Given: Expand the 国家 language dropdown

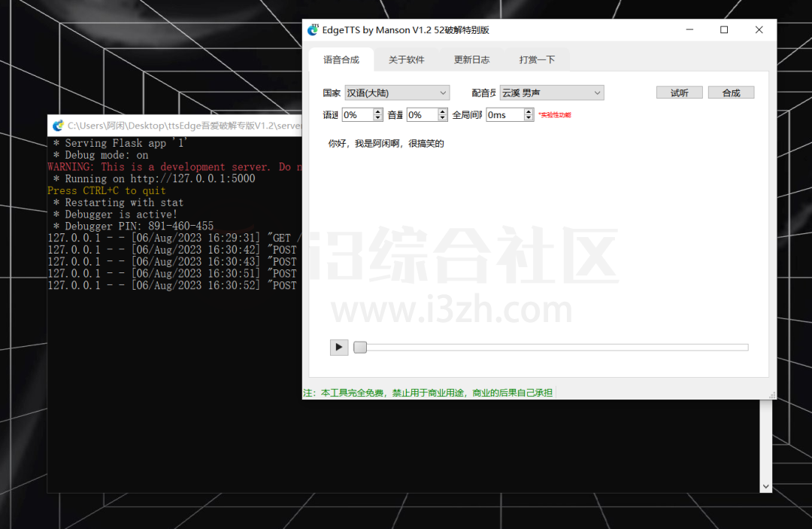Looking at the screenshot, I should coord(397,93).
